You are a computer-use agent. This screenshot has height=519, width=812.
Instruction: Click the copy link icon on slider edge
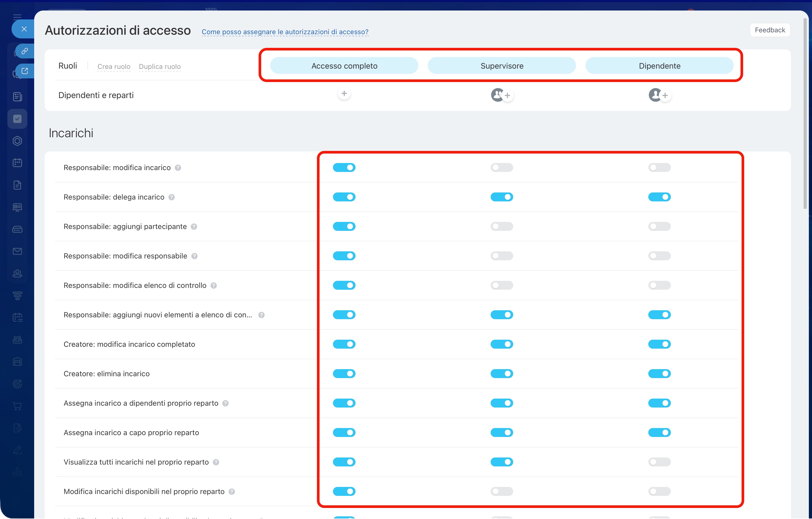[x=25, y=51]
